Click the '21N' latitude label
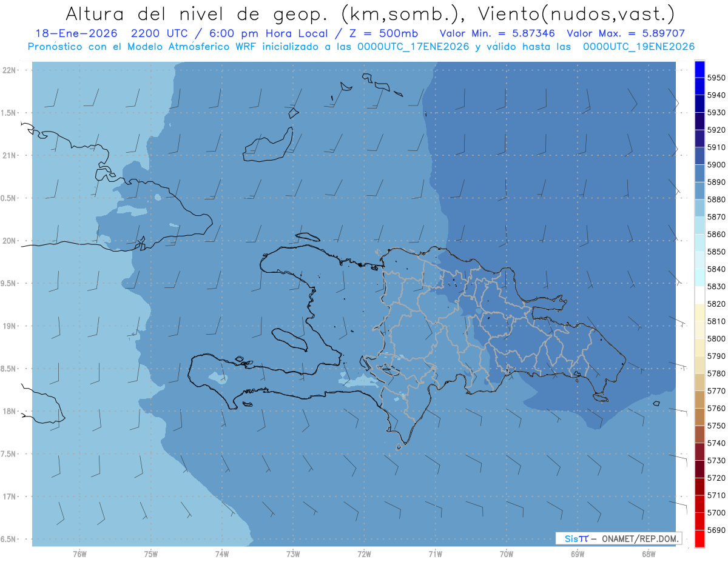The height and width of the screenshot is (562, 728). pyautogui.click(x=8, y=156)
